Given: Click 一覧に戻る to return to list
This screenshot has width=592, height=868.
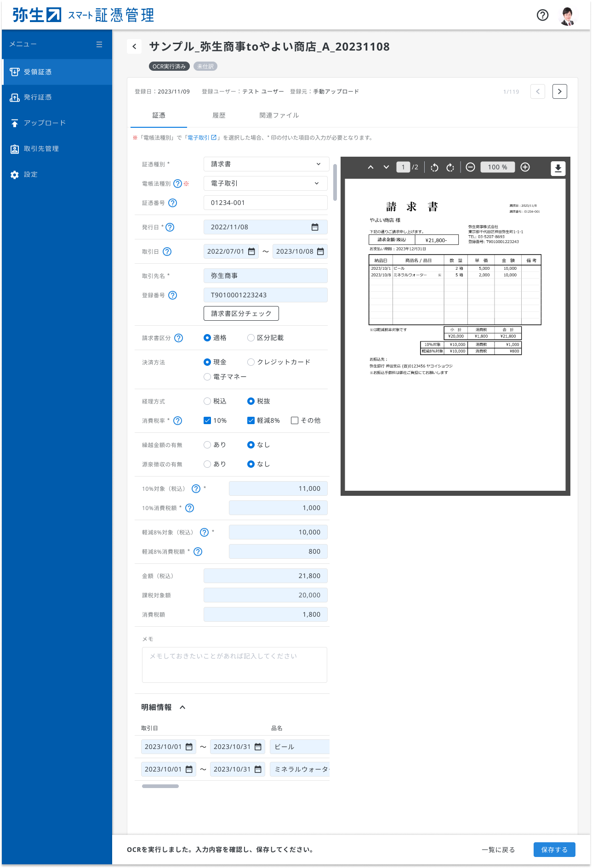Looking at the screenshot, I should [x=498, y=850].
